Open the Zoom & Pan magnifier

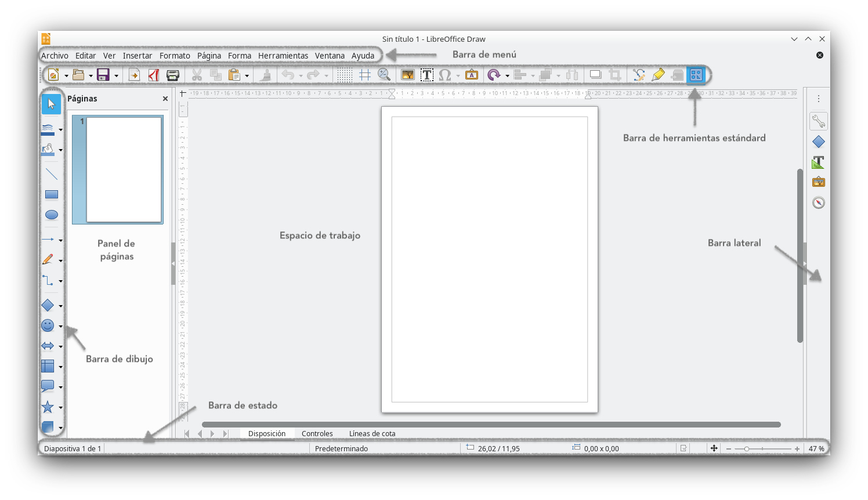point(384,75)
